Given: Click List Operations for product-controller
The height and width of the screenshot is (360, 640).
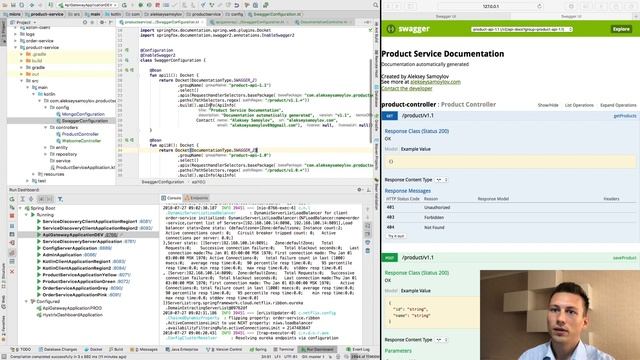Looking at the screenshot, I should click(579, 105).
